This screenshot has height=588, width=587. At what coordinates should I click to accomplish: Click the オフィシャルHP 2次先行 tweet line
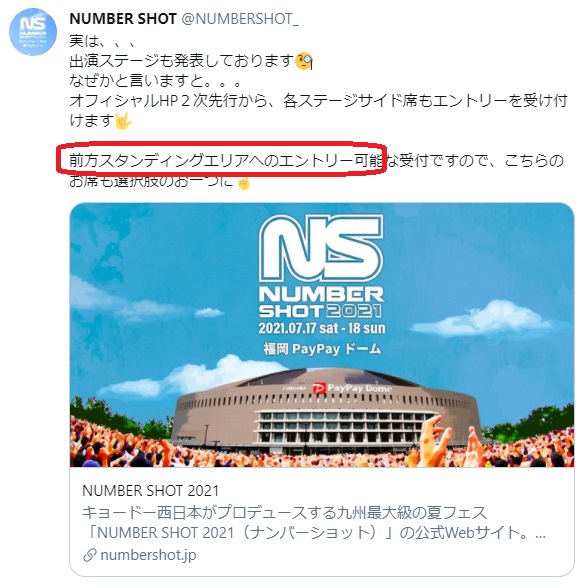(x=318, y=101)
